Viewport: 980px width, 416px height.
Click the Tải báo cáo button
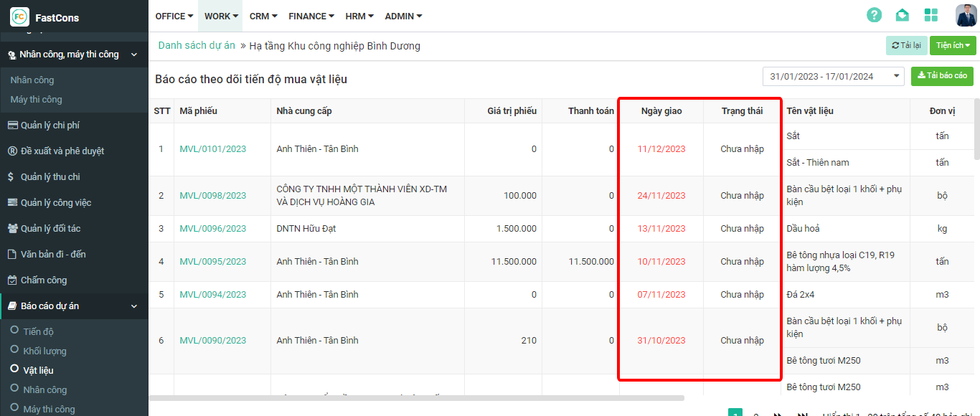click(x=942, y=76)
